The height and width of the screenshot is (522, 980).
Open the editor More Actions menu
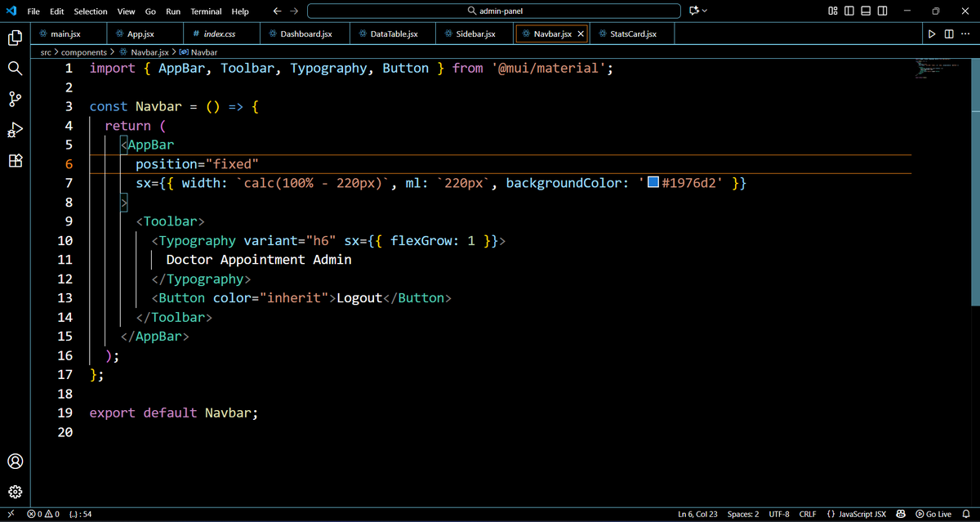pyautogui.click(x=965, y=33)
